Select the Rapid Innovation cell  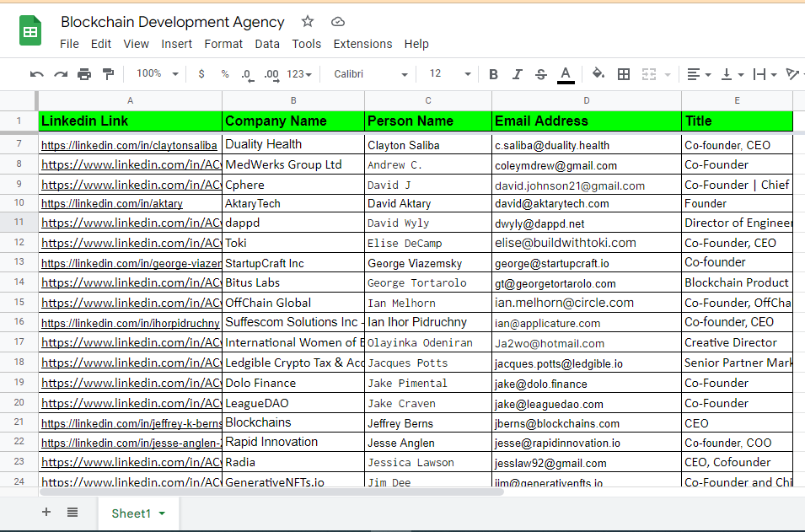tap(293, 442)
